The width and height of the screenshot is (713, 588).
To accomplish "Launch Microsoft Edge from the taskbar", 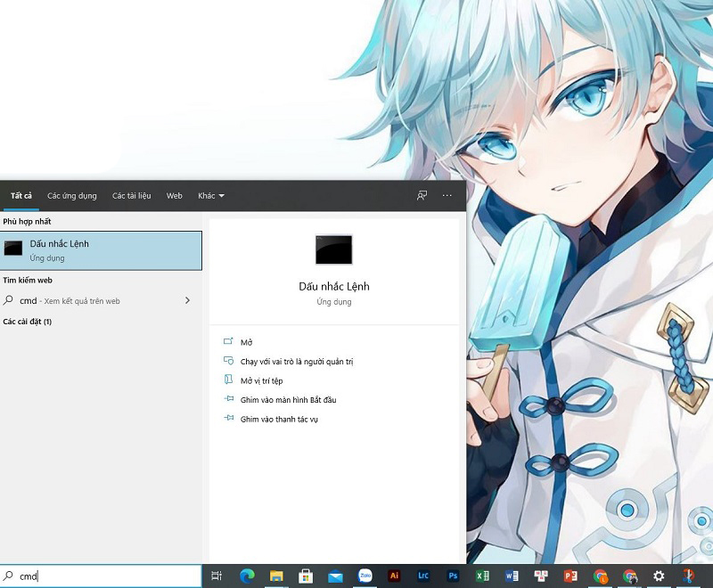I will 247,576.
